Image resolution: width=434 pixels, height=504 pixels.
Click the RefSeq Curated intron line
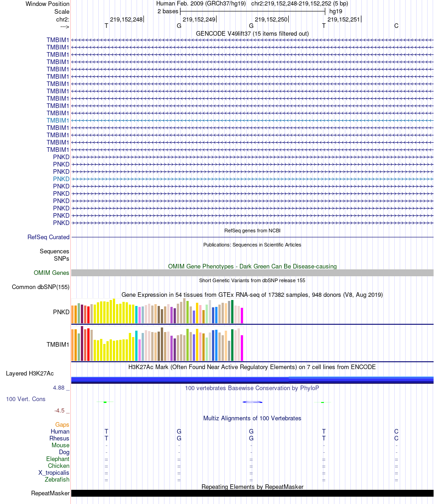pos(252,237)
